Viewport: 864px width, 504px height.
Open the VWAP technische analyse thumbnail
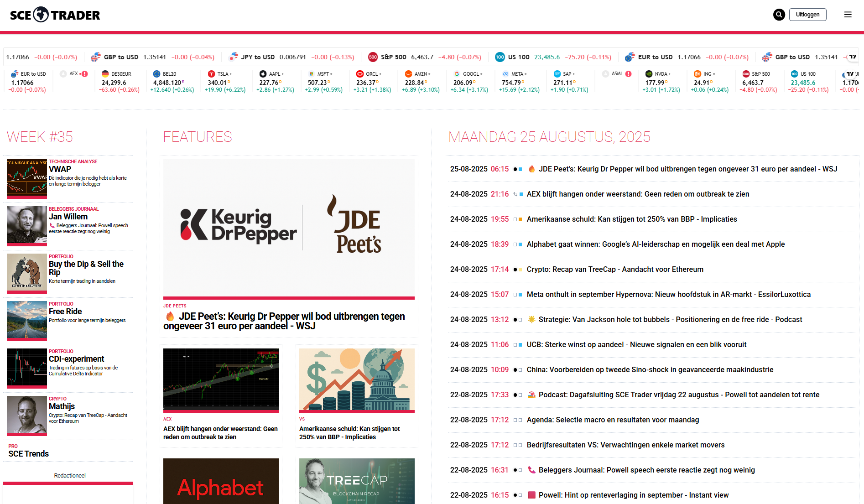(27, 178)
